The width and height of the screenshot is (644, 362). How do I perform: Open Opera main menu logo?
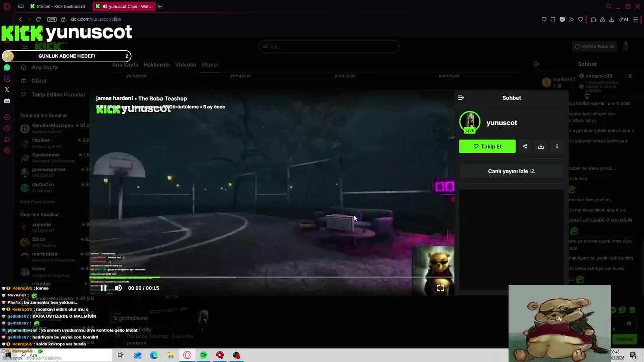click(7, 6)
